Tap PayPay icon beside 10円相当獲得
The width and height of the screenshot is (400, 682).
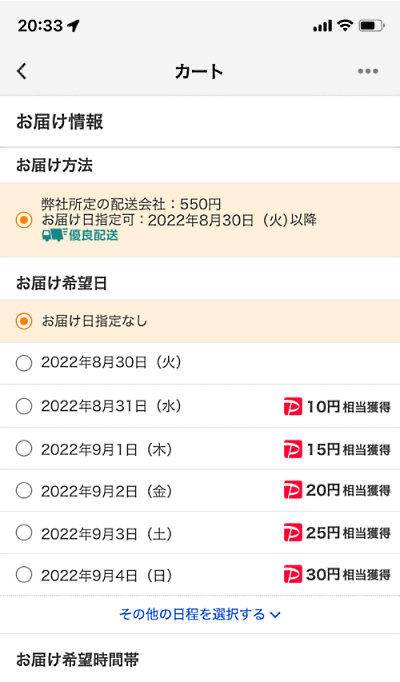[x=293, y=407]
